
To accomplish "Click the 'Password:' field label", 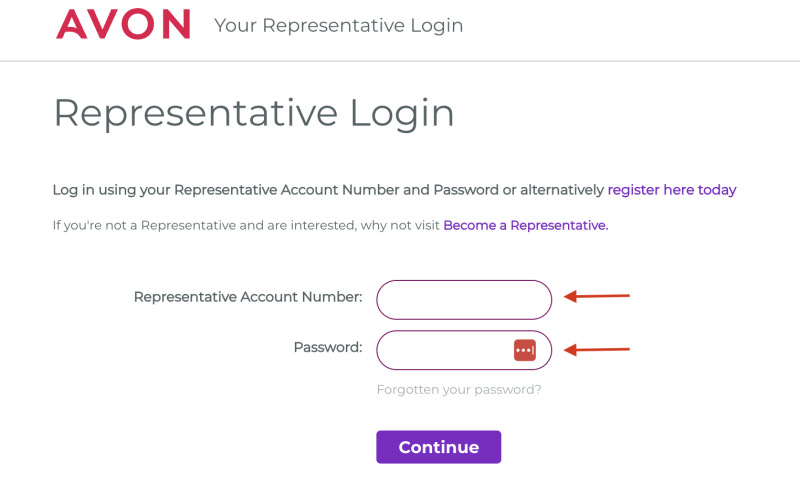I will pyautogui.click(x=328, y=347).
